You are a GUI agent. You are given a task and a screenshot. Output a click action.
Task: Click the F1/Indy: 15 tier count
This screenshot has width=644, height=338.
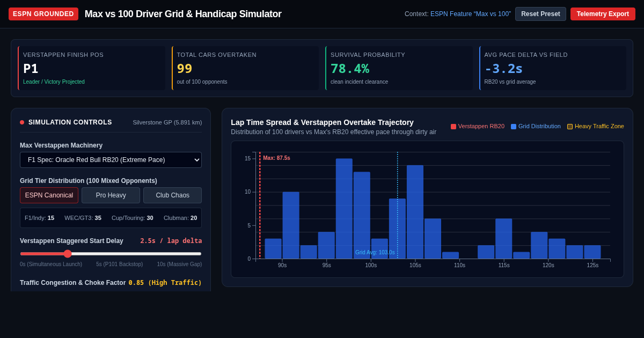[39, 218]
